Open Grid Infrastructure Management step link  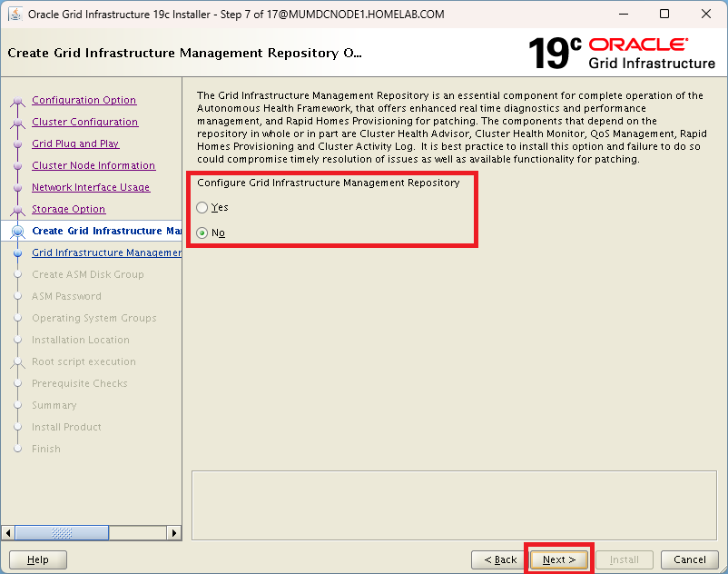pos(106,253)
